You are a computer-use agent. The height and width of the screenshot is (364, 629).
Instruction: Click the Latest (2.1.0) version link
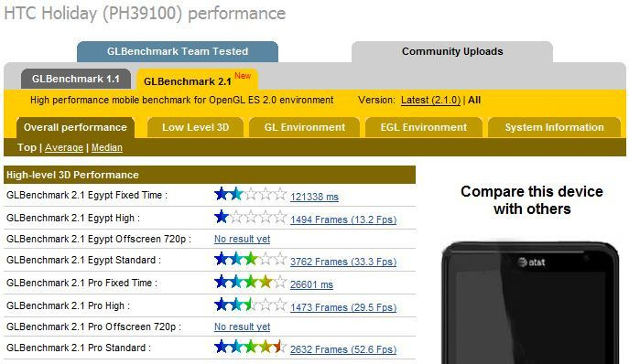430,101
